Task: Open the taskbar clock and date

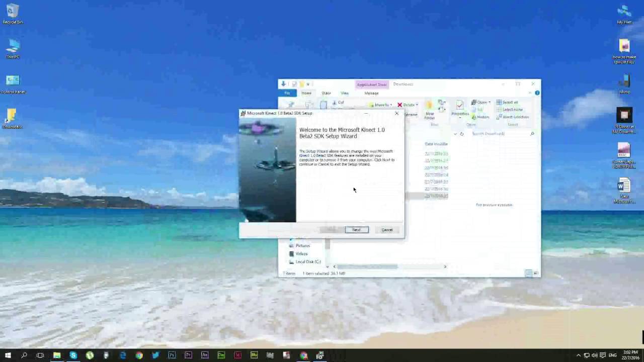Action: click(x=630, y=355)
